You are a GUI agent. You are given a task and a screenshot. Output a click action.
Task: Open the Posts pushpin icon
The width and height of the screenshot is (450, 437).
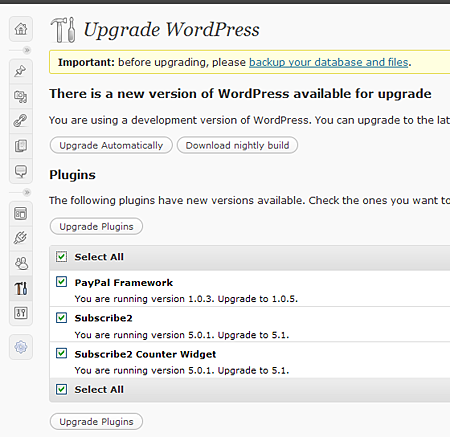coord(21,71)
